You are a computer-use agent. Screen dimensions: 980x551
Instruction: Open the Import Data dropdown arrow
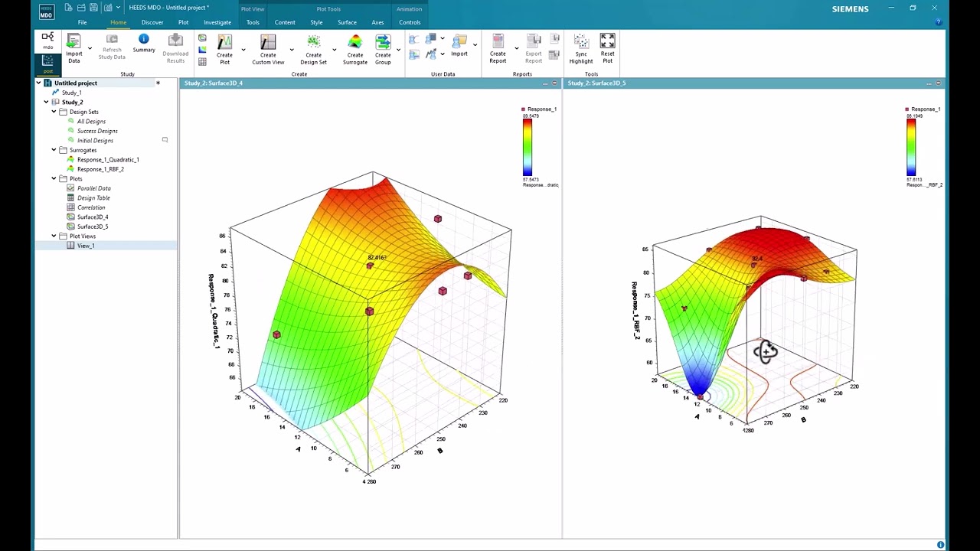point(90,49)
